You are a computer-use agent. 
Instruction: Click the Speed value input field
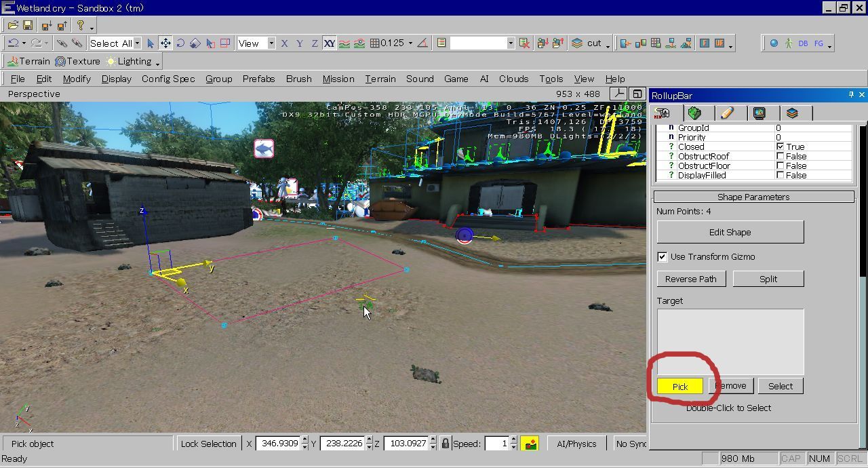click(x=496, y=444)
